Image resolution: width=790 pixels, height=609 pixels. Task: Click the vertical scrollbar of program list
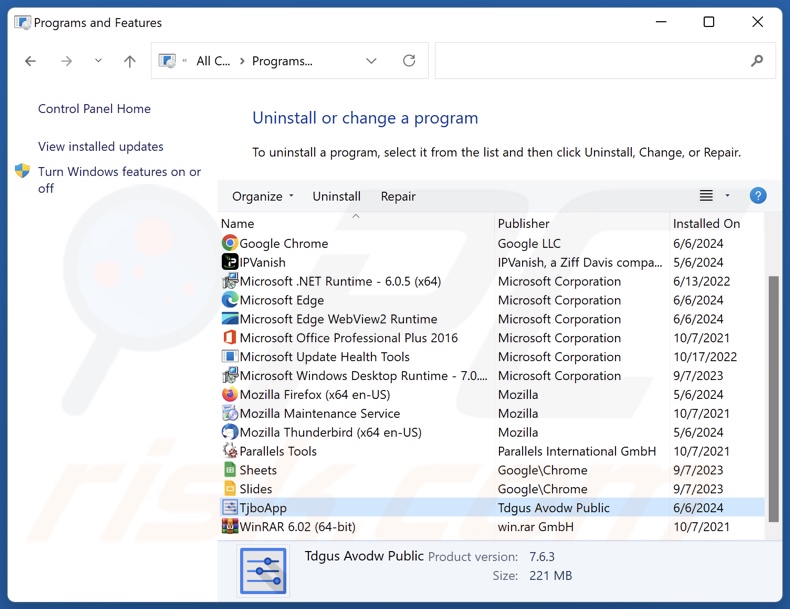[x=772, y=400]
